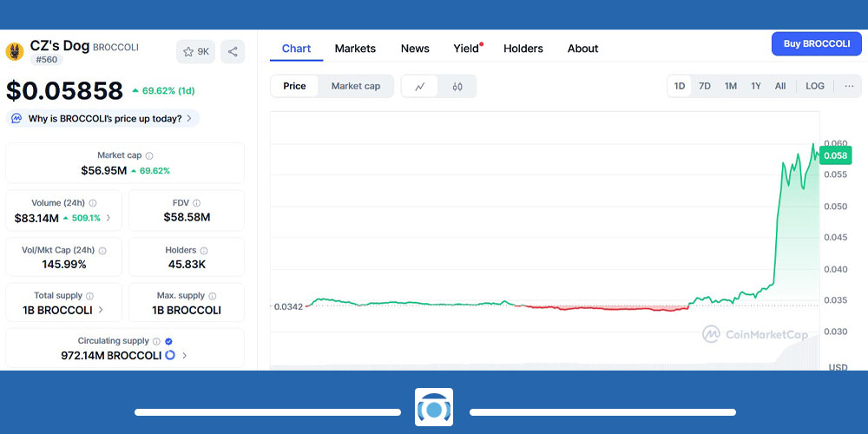Switch chart to Market cap view
Image resolution: width=868 pixels, height=434 pixels.
356,86
